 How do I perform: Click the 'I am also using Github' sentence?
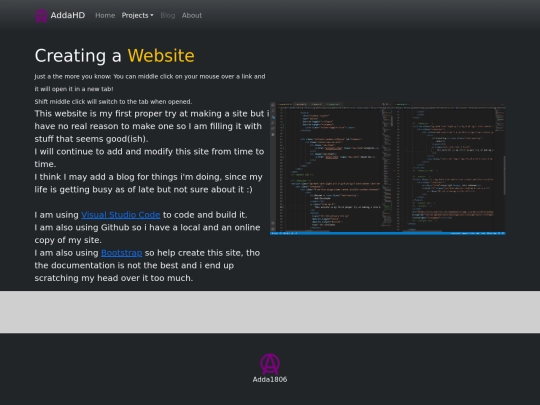[147, 234]
